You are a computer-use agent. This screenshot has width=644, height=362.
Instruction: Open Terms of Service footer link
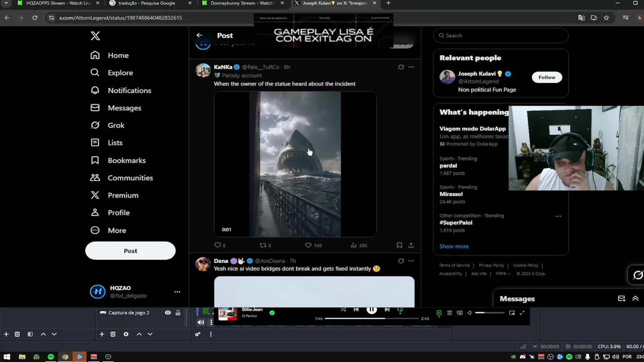[x=454, y=265]
